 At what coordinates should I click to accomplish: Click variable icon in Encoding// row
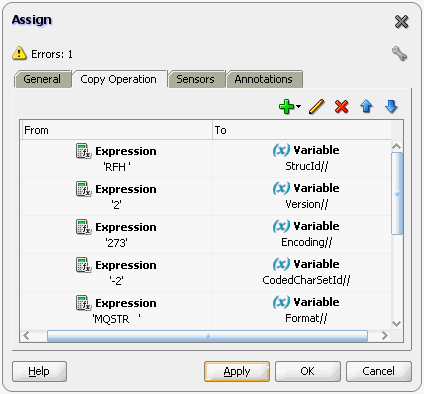point(281,226)
